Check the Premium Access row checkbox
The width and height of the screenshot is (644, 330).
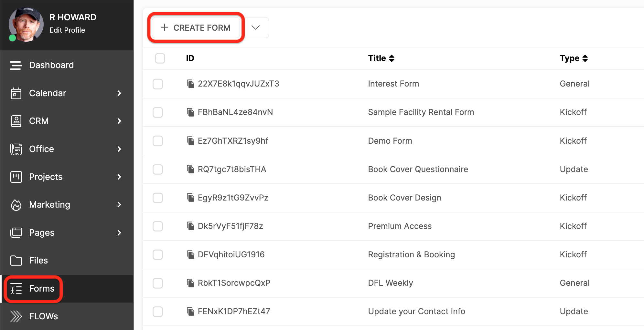click(158, 226)
